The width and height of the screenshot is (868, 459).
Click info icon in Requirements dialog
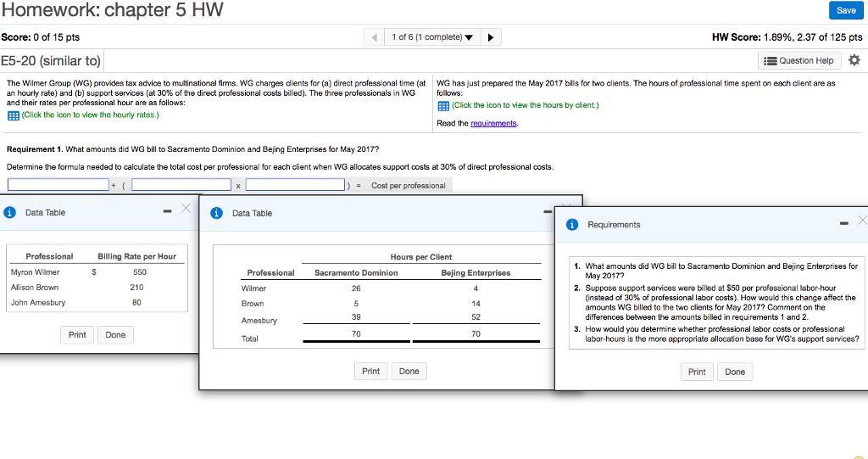click(572, 225)
